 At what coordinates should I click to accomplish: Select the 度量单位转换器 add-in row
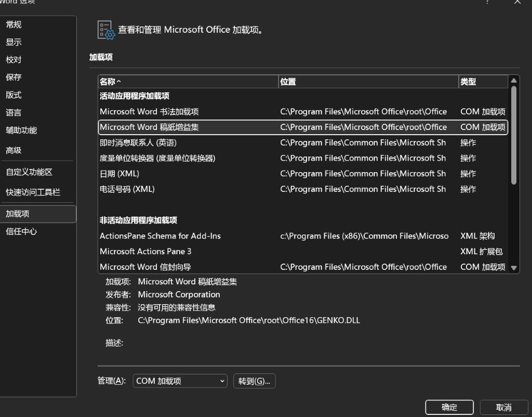(x=303, y=158)
